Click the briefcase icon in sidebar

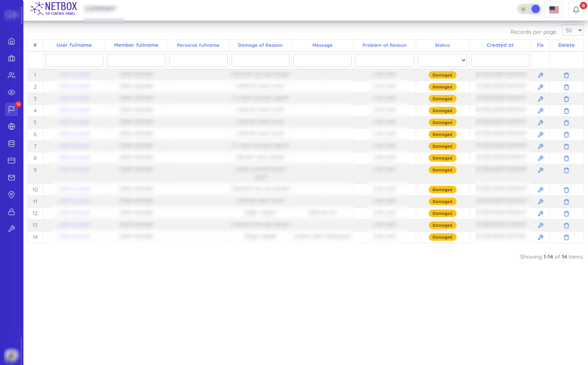pos(12,58)
